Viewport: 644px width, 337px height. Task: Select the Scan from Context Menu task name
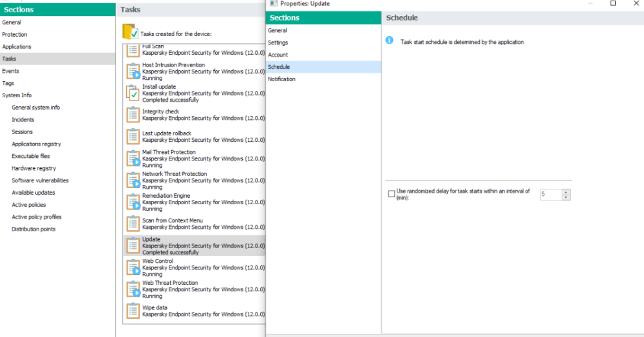pyautogui.click(x=173, y=220)
